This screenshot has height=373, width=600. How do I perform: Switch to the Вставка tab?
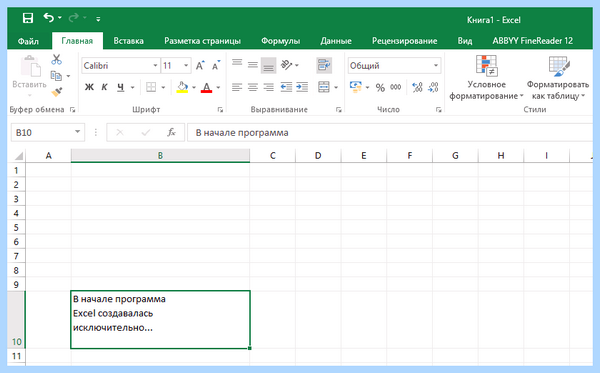(x=128, y=41)
